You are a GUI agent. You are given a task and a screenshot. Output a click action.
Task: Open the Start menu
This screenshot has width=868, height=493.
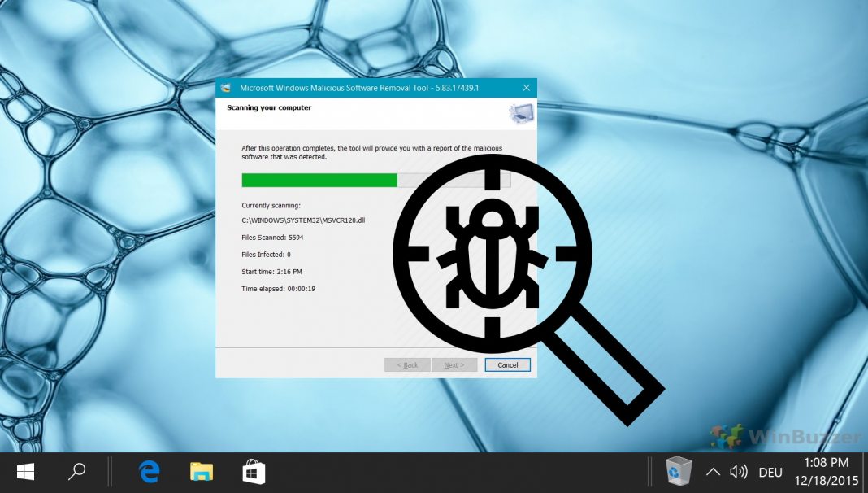tap(24, 472)
